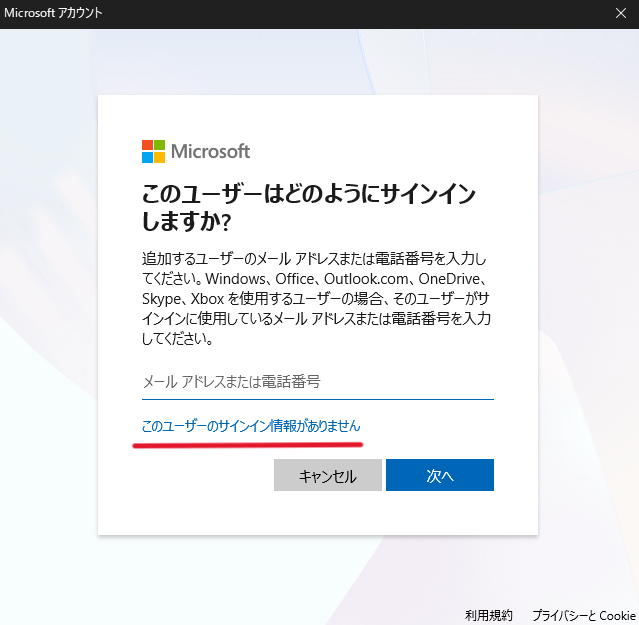Click the Microsoft four-color logo
639x625 pixels.
click(153, 152)
